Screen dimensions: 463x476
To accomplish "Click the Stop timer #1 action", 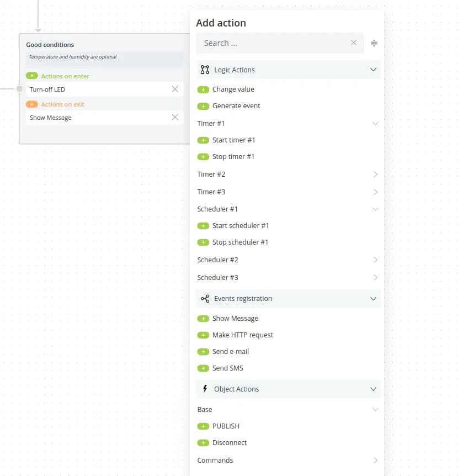I will click(233, 157).
